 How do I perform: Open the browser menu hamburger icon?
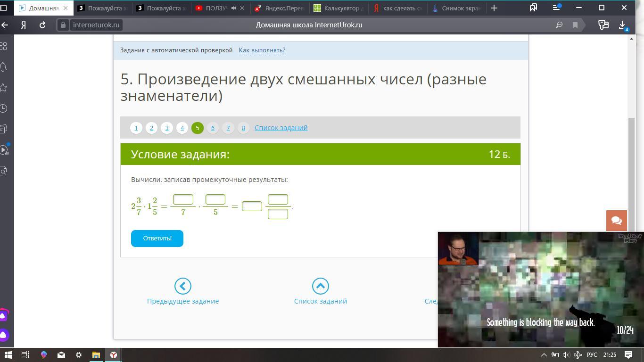tap(556, 8)
